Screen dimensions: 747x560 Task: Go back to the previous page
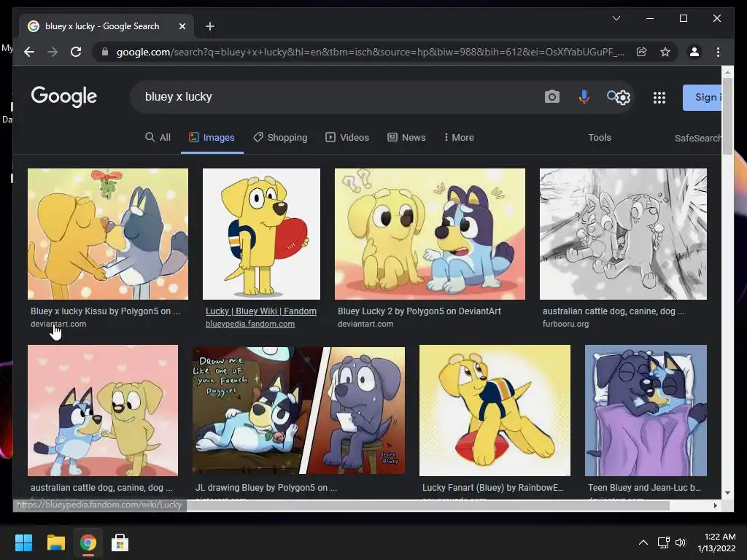[29, 52]
